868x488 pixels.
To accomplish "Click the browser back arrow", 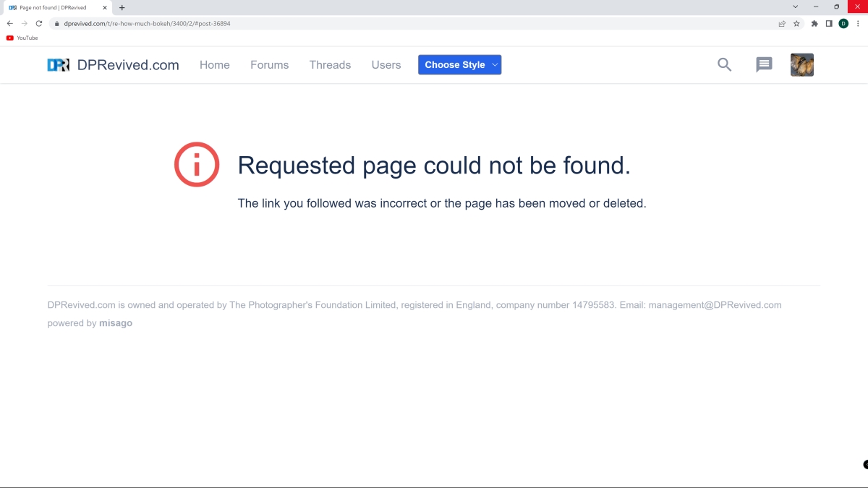I will point(10,23).
